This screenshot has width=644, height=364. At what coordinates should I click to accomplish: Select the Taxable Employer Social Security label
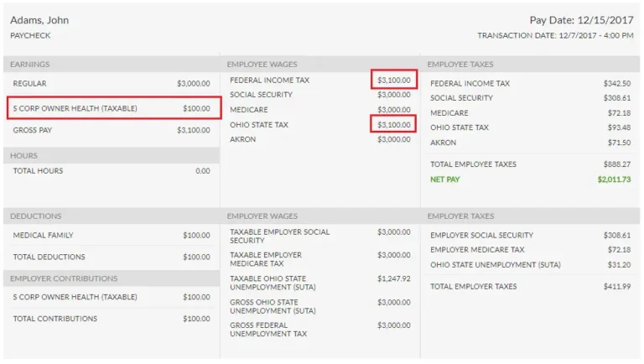pyautogui.click(x=280, y=237)
